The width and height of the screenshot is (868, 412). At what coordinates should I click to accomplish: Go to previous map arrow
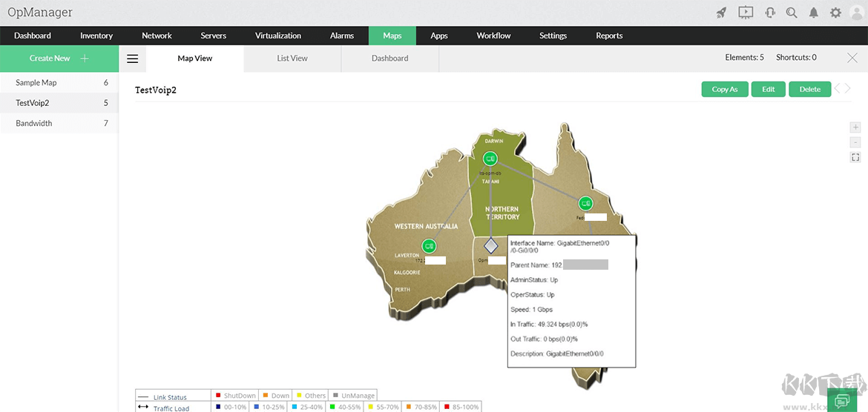[x=838, y=88]
